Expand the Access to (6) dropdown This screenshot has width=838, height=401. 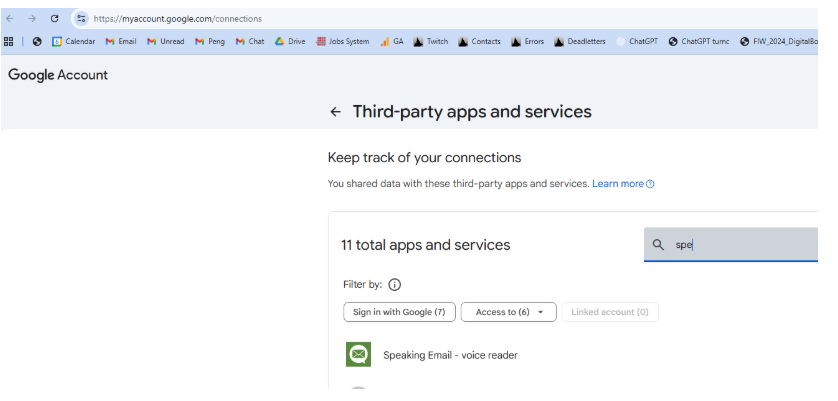pos(508,312)
